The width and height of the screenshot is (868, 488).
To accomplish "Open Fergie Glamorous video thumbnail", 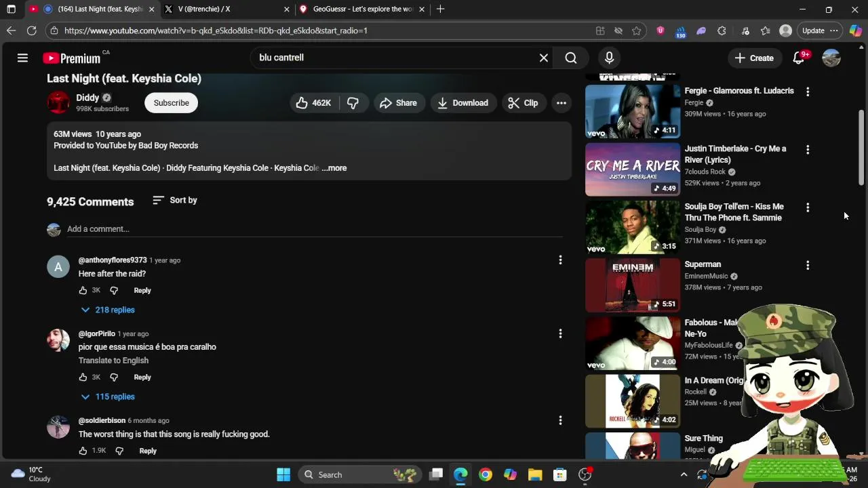I will pos(632,111).
